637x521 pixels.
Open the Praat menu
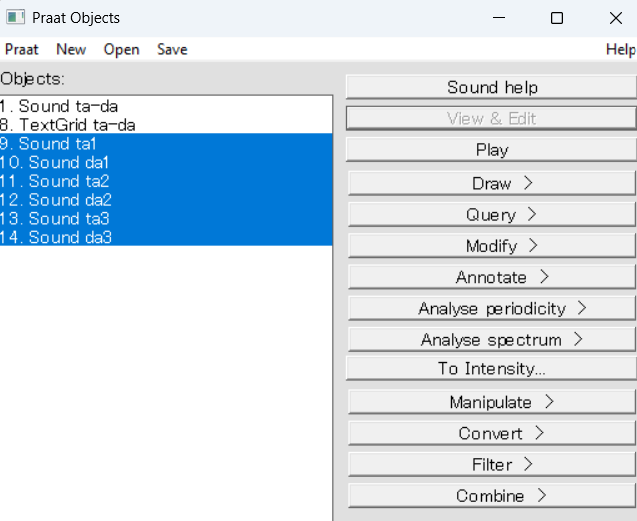tap(22, 50)
